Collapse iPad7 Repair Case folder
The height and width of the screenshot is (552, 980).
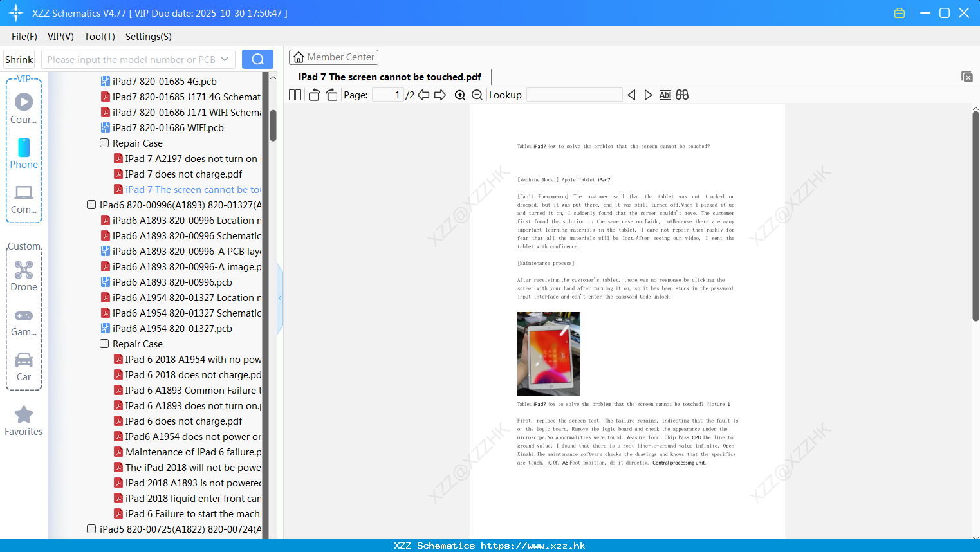104,143
